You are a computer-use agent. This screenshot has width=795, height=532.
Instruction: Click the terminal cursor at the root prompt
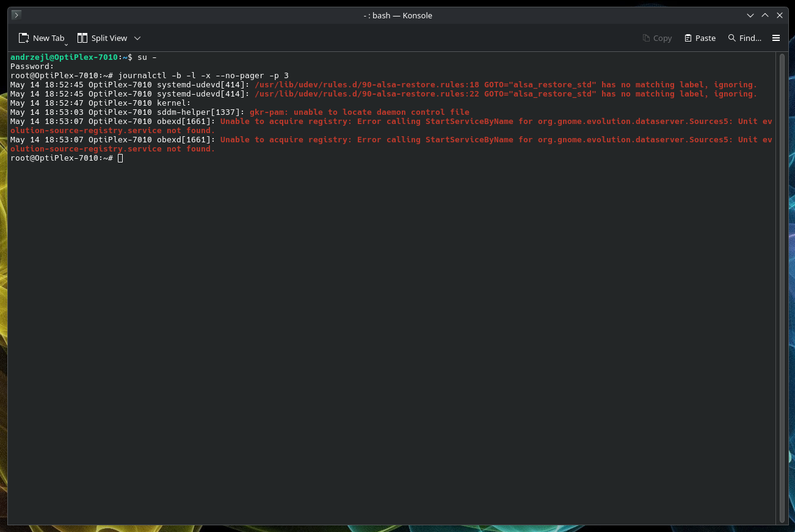[x=120, y=158]
